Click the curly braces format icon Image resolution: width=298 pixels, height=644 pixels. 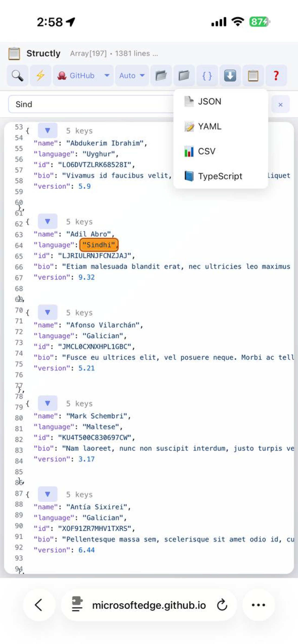[207, 76]
